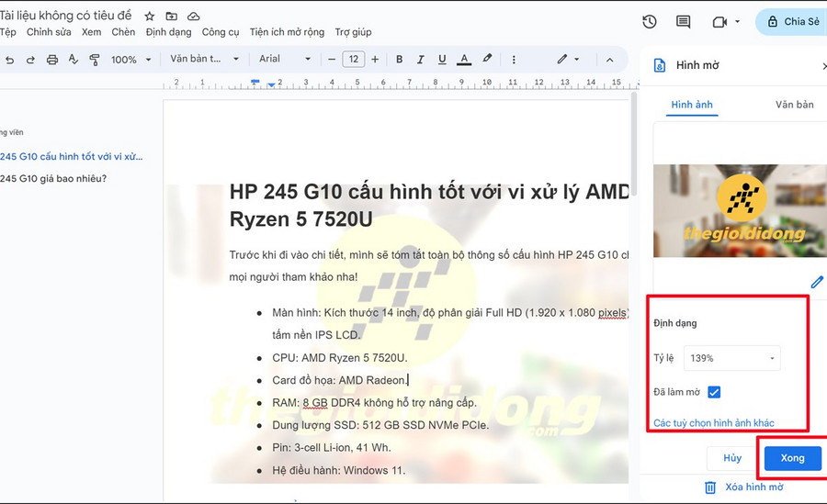This screenshot has height=504, width=827.
Task: Click the undo arrow icon
Action: (x=9, y=60)
